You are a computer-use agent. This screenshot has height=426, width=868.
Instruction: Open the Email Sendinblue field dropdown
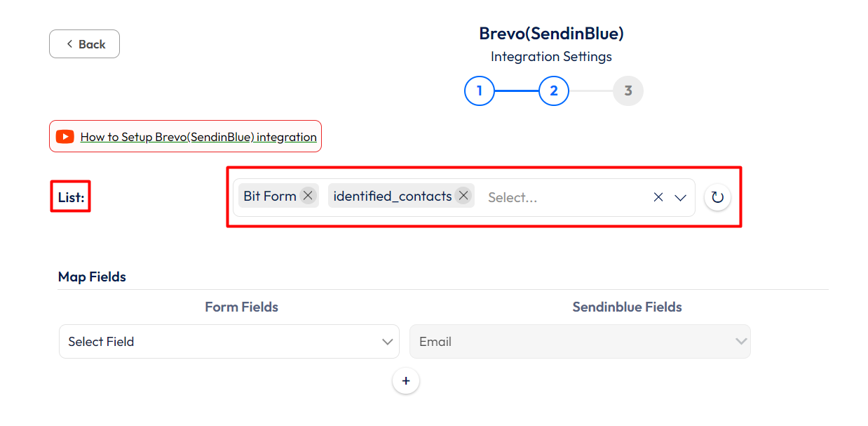coord(580,342)
